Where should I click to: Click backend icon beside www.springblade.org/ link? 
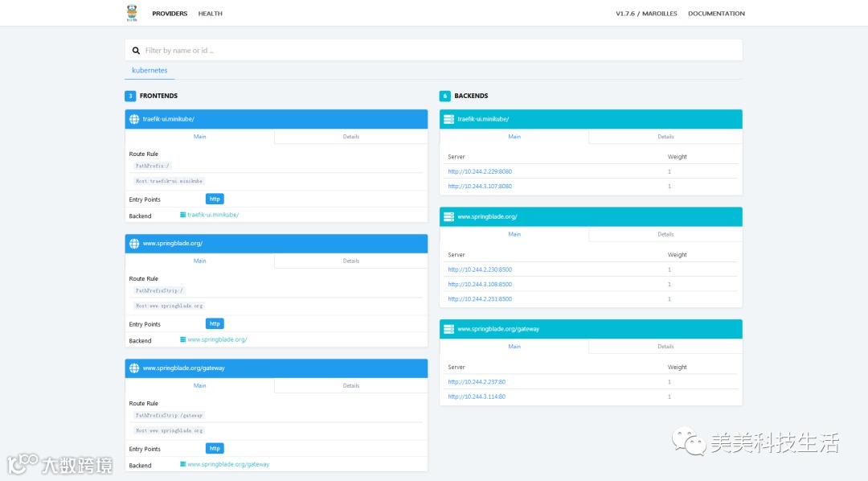coord(182,339)
